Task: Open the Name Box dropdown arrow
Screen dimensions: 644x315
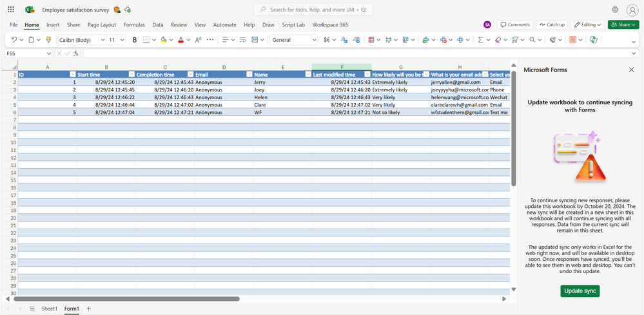Action: 49,53
